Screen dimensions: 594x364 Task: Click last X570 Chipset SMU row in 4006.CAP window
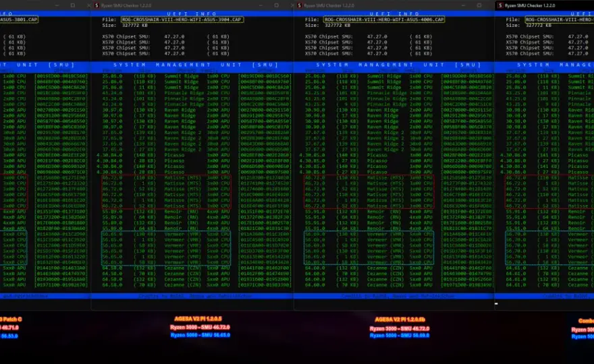click(x=369, y=53)
